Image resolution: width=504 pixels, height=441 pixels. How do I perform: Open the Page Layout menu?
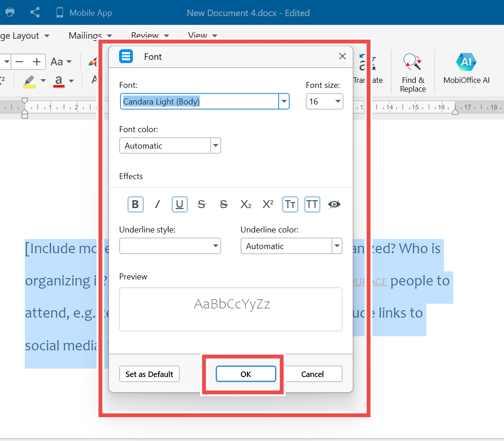pos(25,35)
